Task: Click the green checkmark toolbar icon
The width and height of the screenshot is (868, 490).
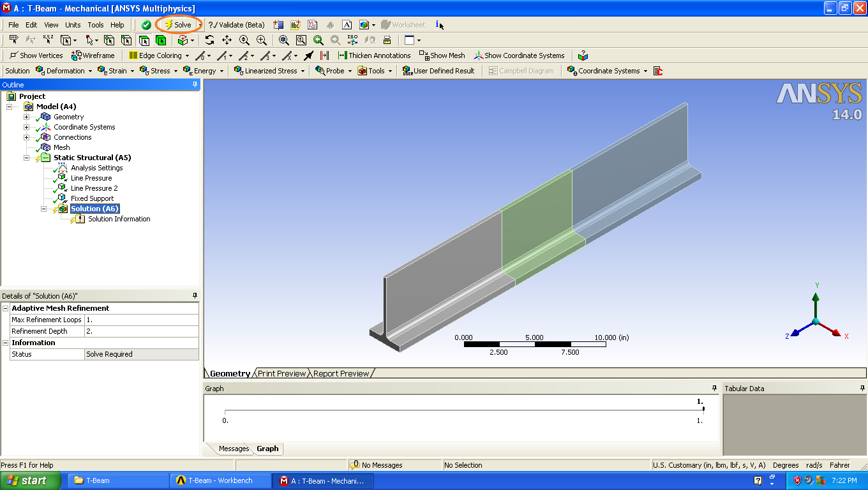Action: [146, 25]
